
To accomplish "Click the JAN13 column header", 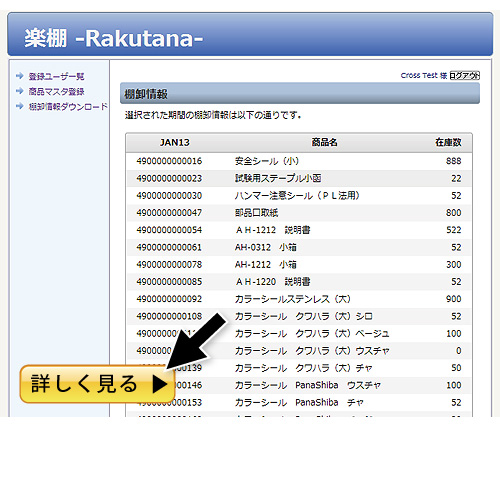I will [x=175, y=143].
